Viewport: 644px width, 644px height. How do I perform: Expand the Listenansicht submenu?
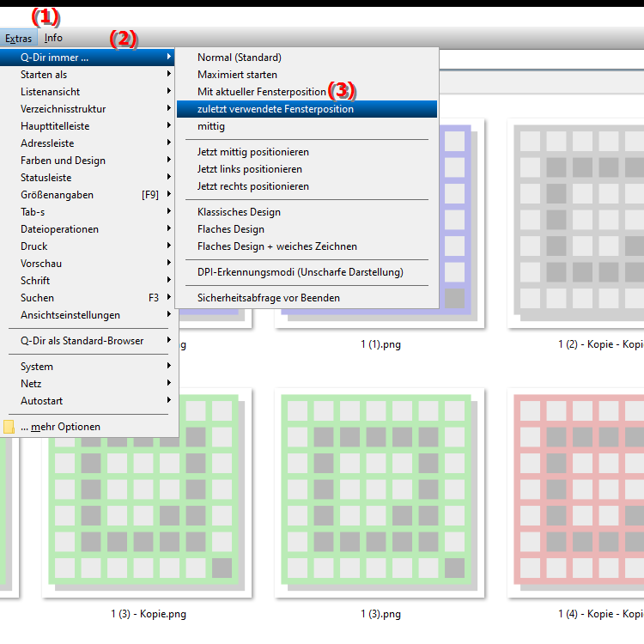[87, 92]
